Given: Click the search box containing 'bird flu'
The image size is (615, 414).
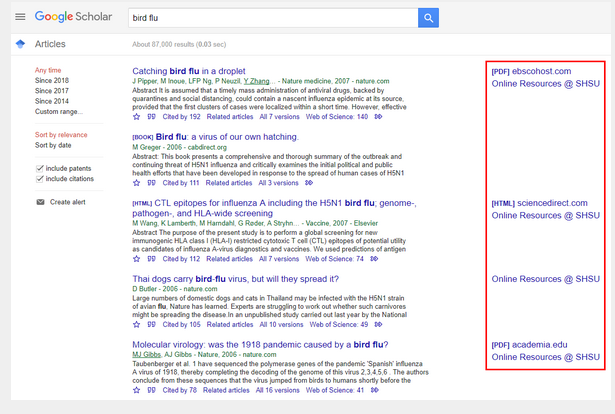Looking at the screenshot, I should point(270,18).
